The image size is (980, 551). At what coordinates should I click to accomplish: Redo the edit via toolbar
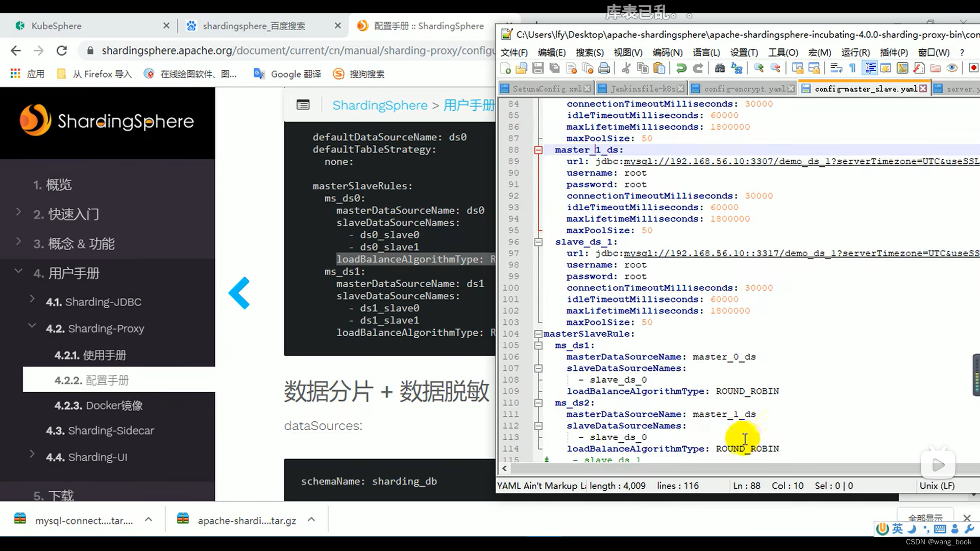698,68
